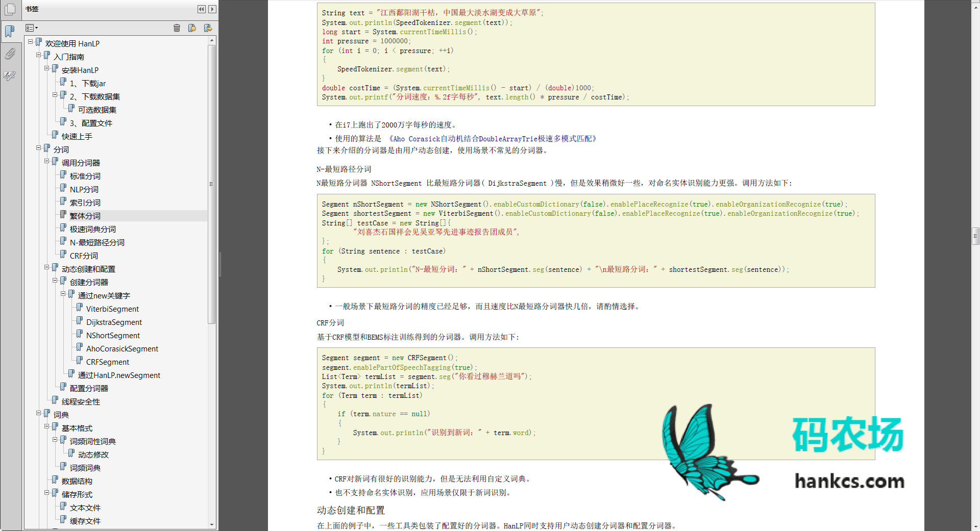Open the Aho Corasick自动机 article link
This screenshot has width=980, height=531.
click(493, 139)
